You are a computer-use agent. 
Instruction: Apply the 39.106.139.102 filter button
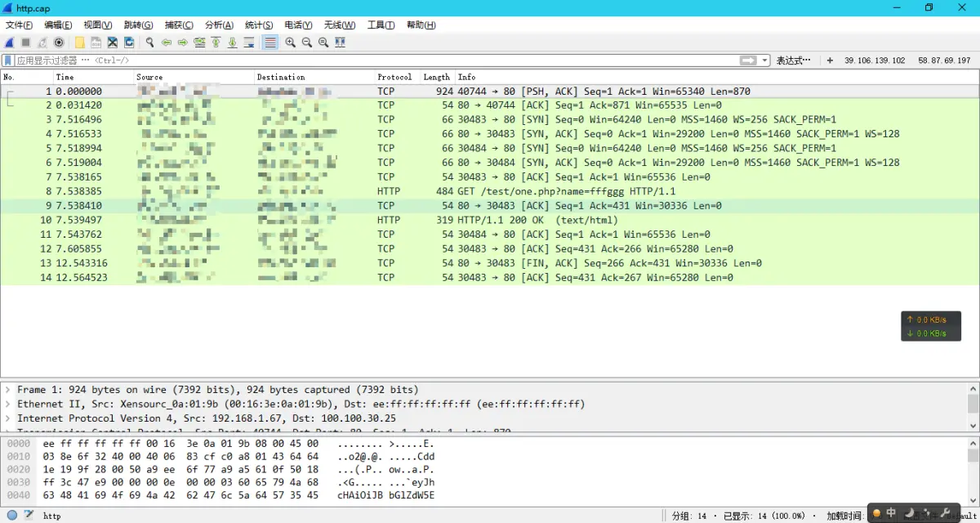pyautogui.click(x=875, y=60)
